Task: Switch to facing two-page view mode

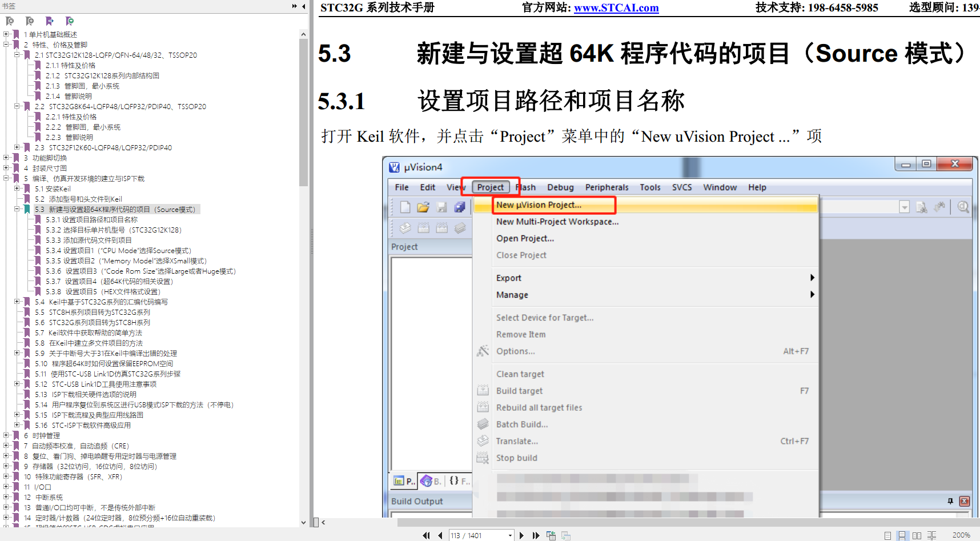Action: click(x=917, y=535)
